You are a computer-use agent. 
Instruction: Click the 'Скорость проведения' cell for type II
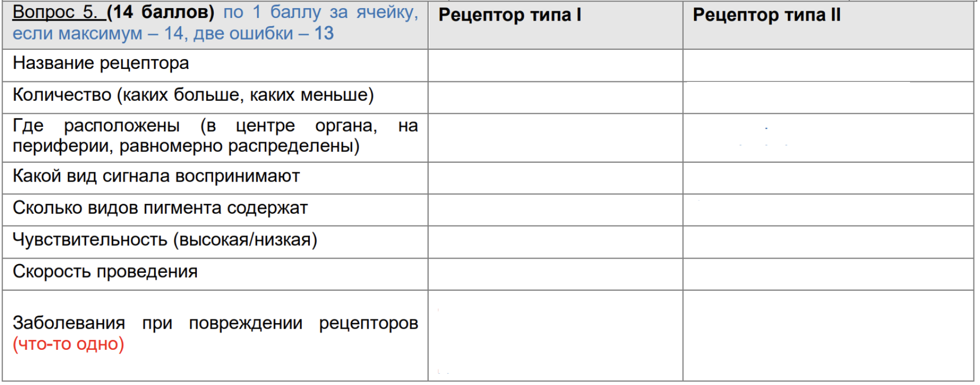coord(828,274)
